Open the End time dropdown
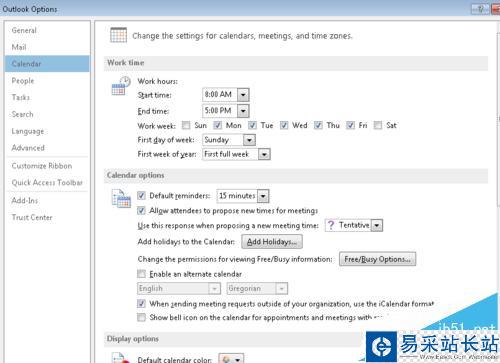Viewport: 500px width, 363px height. pyautogui.click(x=243, y=111)
